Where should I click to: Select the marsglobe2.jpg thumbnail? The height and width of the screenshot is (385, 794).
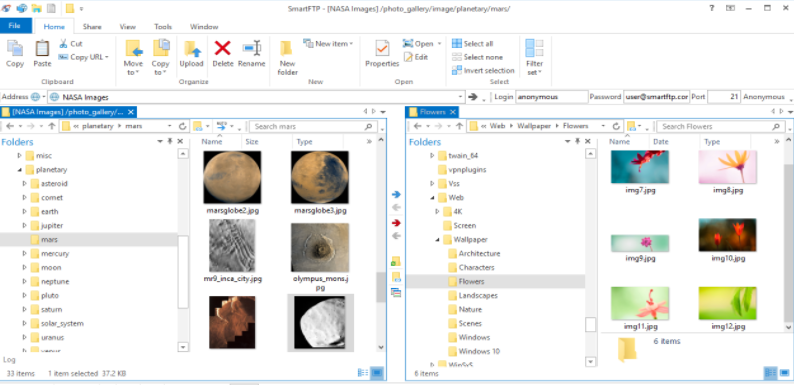coord(232,177)
